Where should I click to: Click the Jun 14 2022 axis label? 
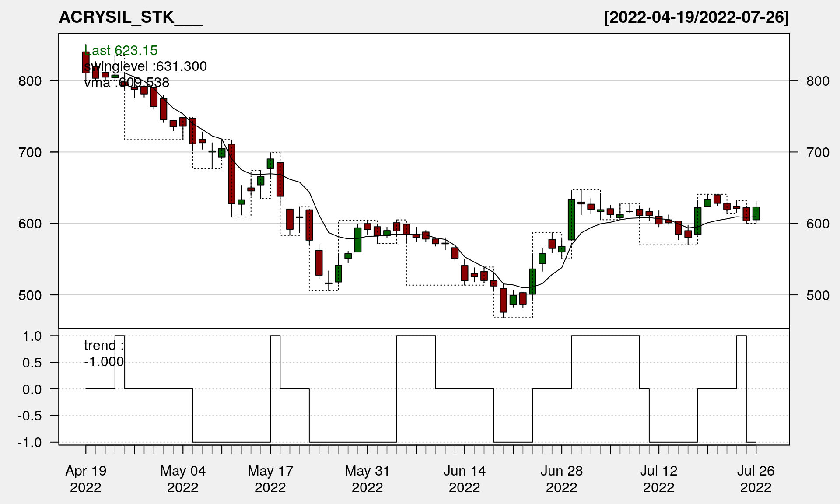(x=465, y=479)
